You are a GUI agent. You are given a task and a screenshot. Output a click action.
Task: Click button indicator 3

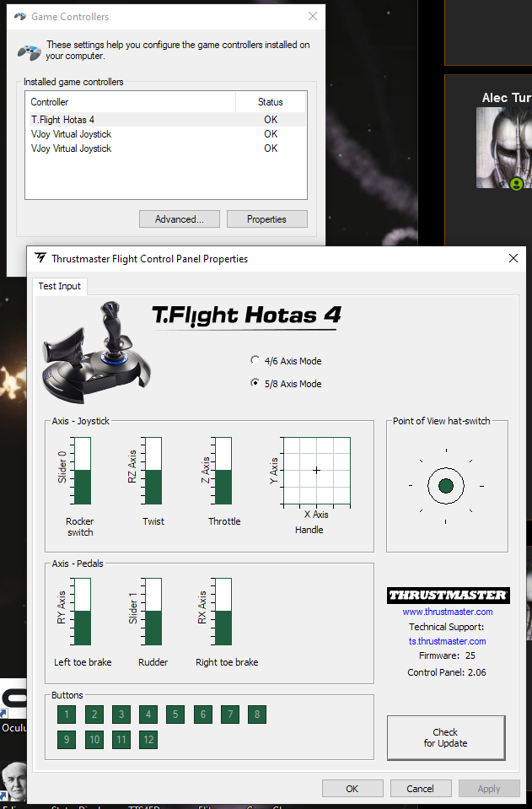coord(121,714)
